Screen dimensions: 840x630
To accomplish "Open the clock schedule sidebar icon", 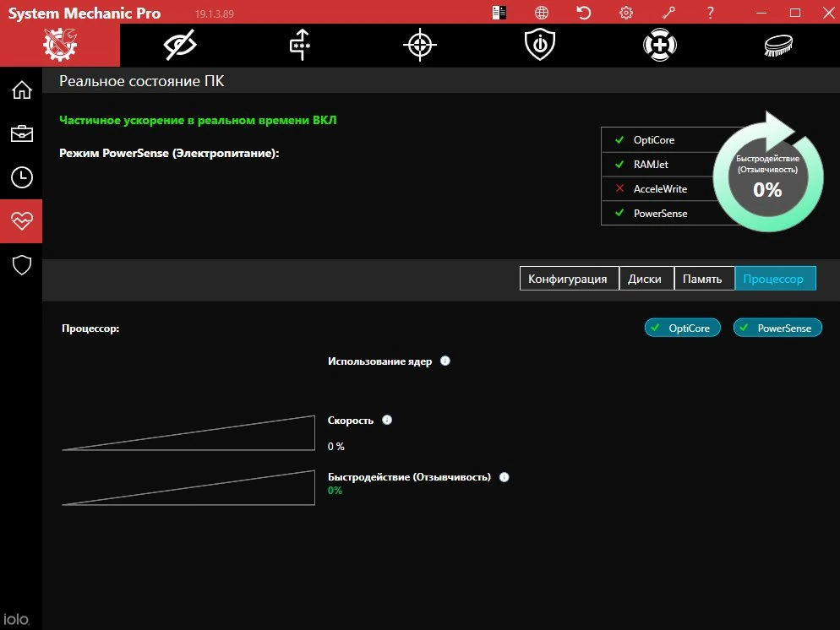I will [21, 177].
